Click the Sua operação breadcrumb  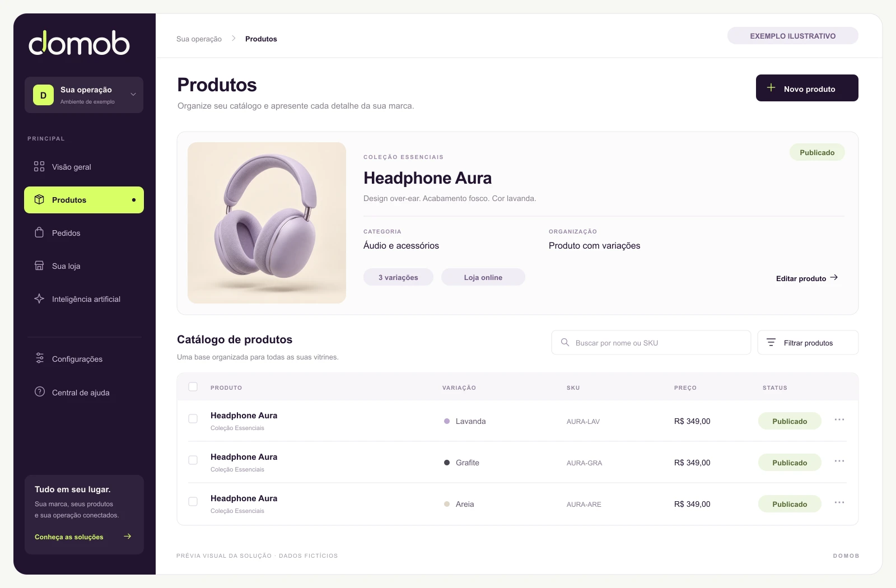click(199, 39)
